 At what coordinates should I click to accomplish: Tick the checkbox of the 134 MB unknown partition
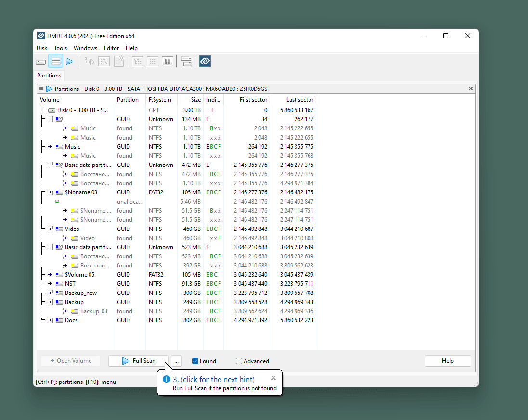50,119
